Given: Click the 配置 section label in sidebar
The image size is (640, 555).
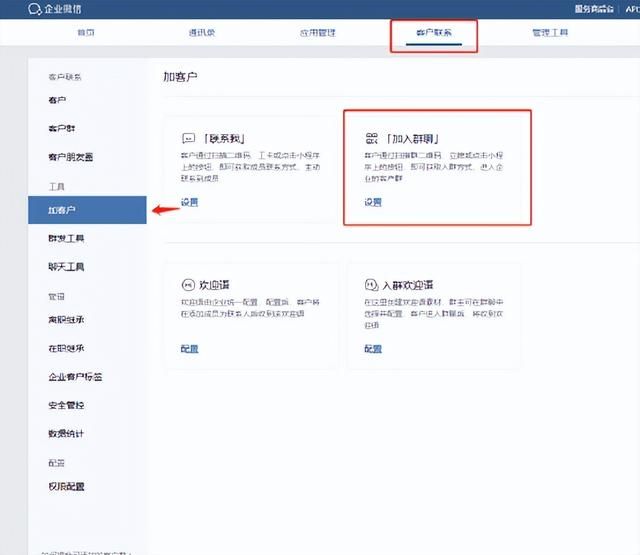Looking at the screenshot, I should (57, 463).
